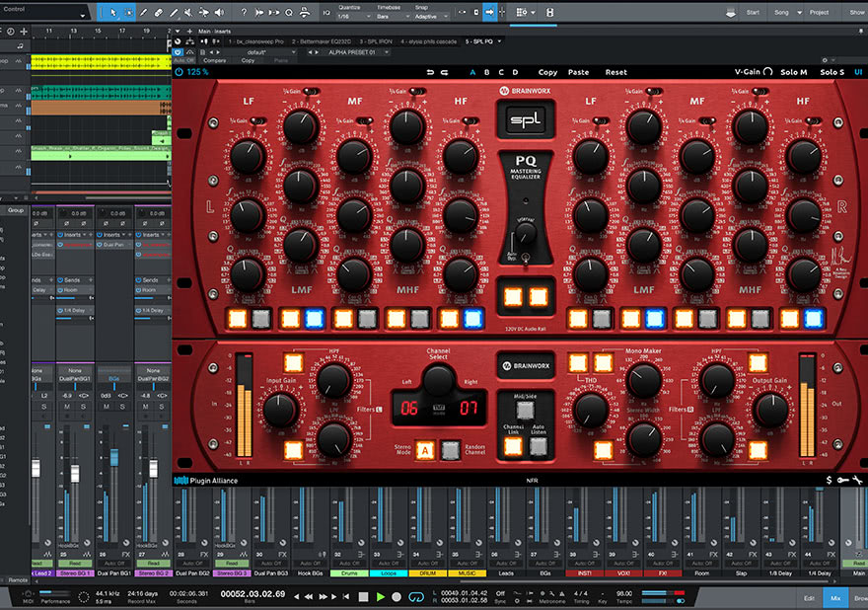Toggle the plugin bypass power button in header
Image resolution: width=868 pixels, height=610 pixels.
[178, 52]
